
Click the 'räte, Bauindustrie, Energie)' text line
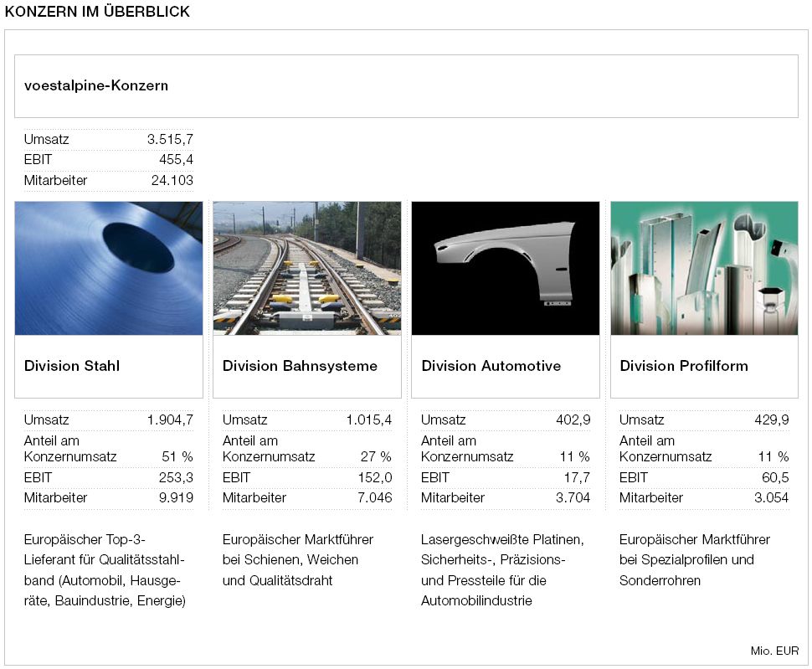[105, 600]
